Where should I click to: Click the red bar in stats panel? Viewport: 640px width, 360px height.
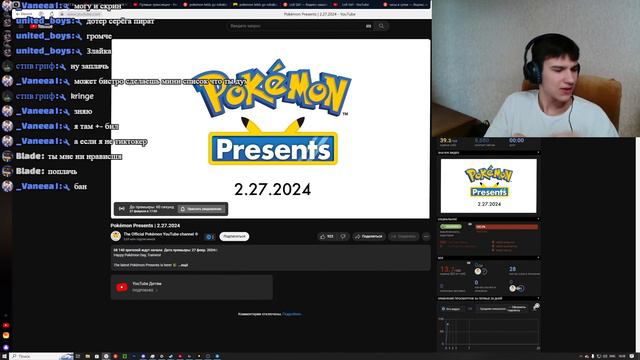click(x=507, y=227)
